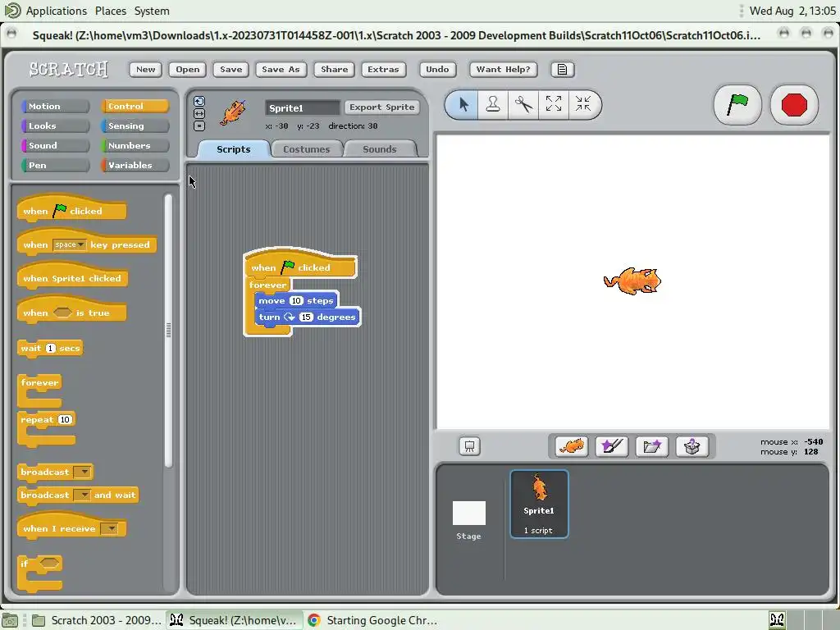This screenshot has height=630, width=840.
Task: Switch to Scratch 2003 - 2009 taskbar window
Action: (x=97, y=620)
